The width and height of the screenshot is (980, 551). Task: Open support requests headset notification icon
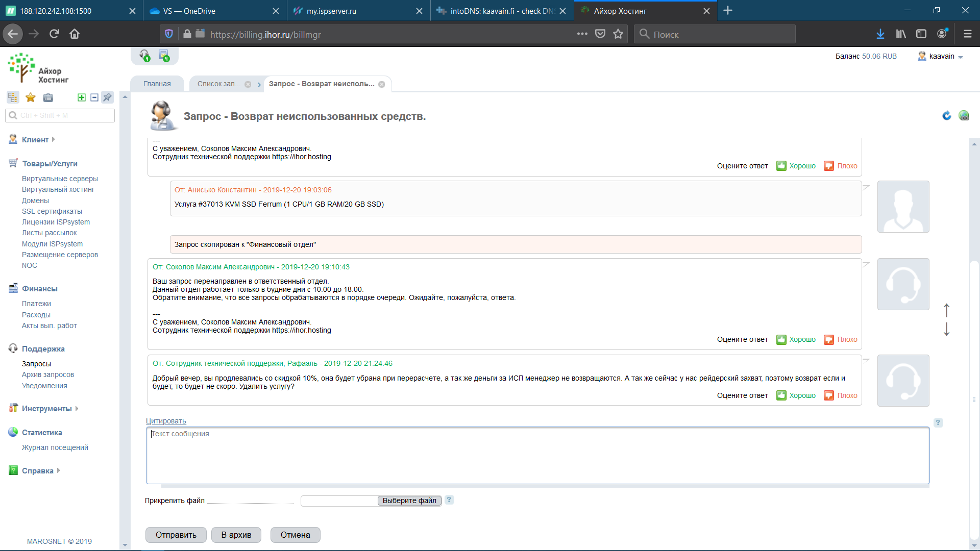pyautogui.click(x=144, y=55)
